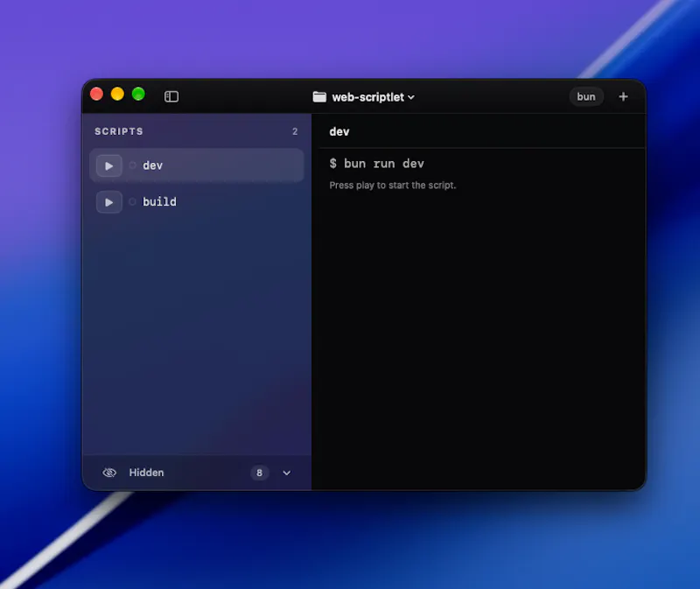Click the Hidden label in sidebar footer
The width and height of the screenshot is (700, 589).
(x=146, y=473)
